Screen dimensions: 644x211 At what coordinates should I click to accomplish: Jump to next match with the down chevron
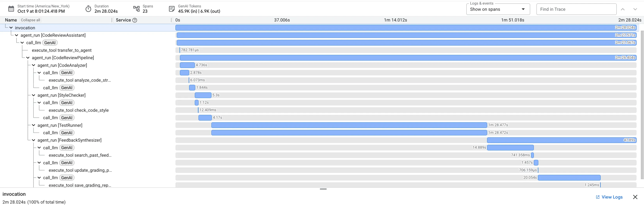coord(635,9)
